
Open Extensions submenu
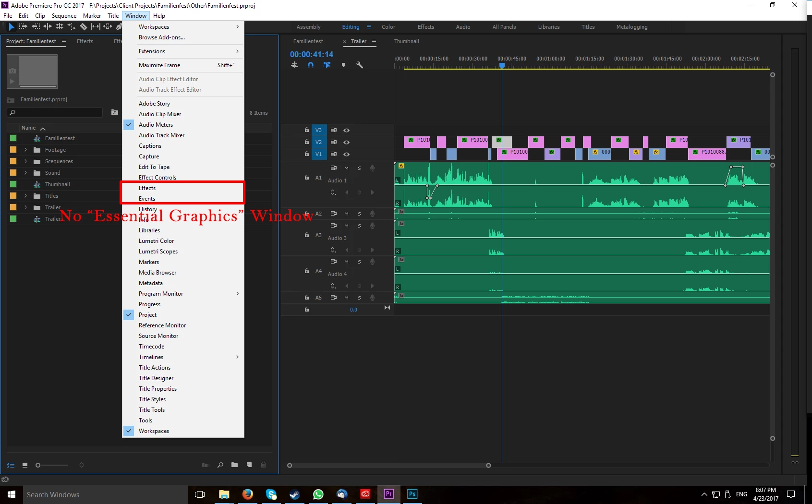tap(183, 51)
